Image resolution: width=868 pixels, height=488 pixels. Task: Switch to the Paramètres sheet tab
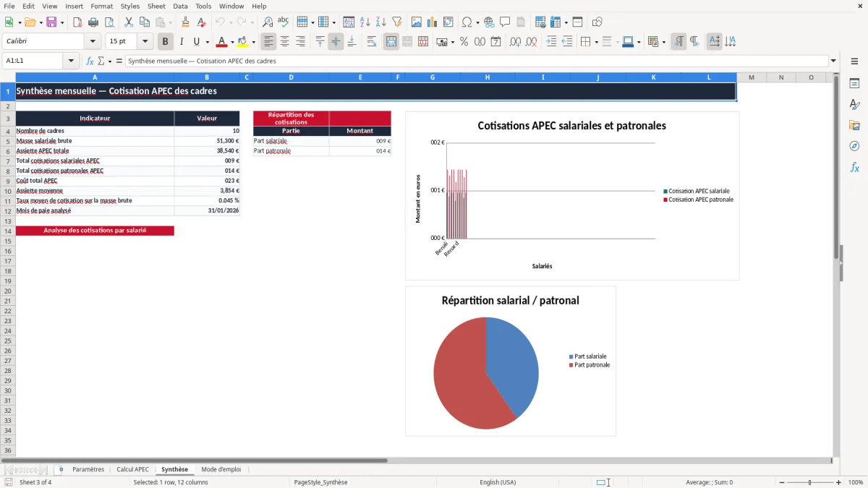point(88,469)
